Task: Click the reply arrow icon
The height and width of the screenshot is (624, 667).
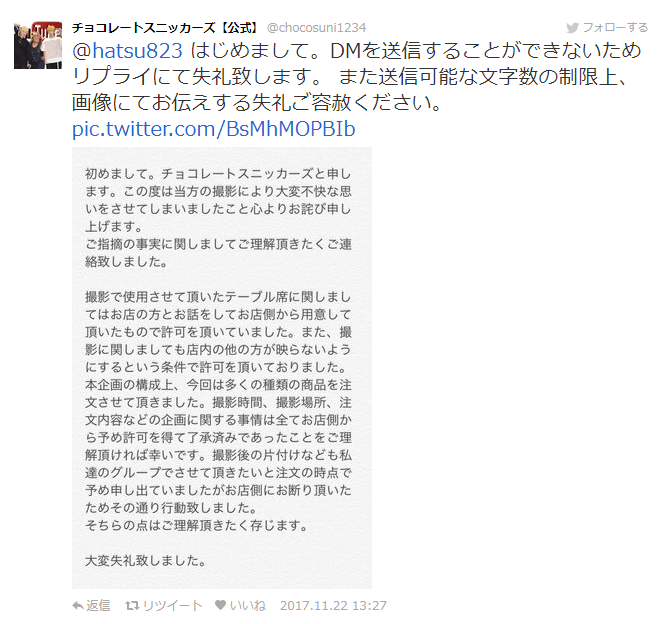Action: (78, 605)
